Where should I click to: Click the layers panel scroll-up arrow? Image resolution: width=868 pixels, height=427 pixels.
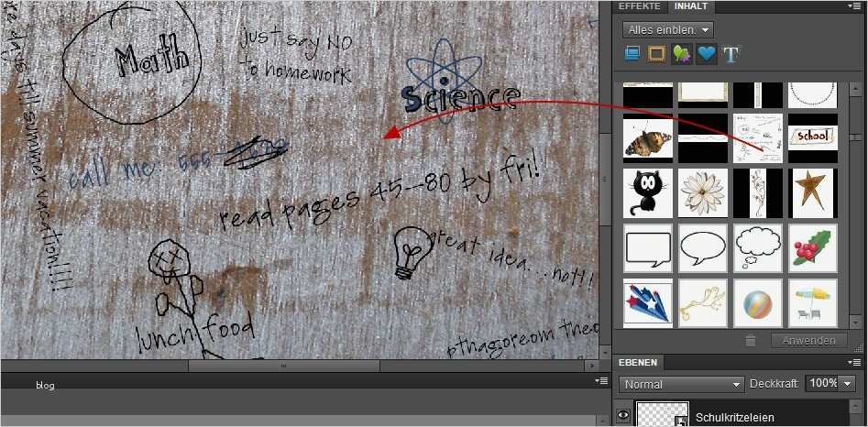tap(855, 408)
